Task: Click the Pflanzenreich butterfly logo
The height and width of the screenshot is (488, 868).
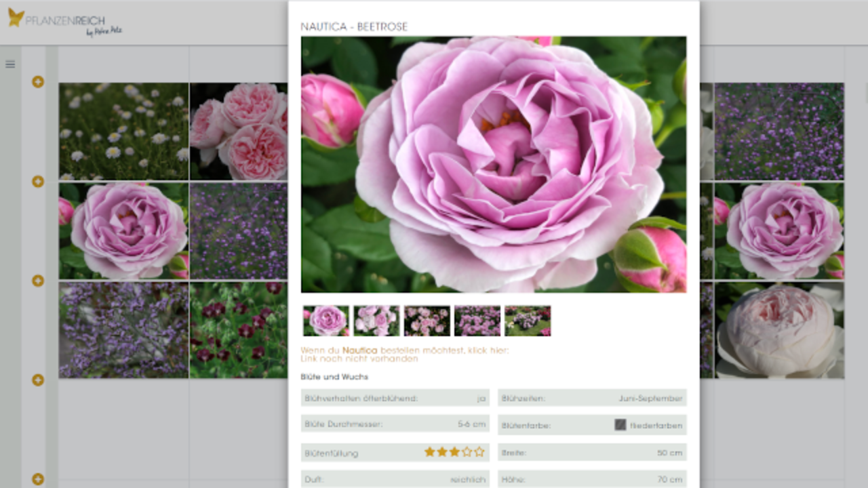Action: pos(16,18)
